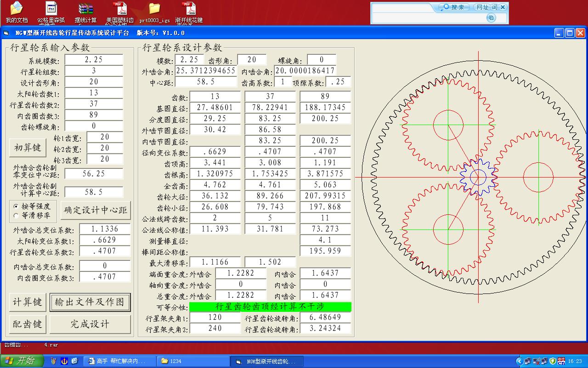588x368 pixels.
Task: Select the 按等强度 radio option
Action: click(x=16, y=206)
